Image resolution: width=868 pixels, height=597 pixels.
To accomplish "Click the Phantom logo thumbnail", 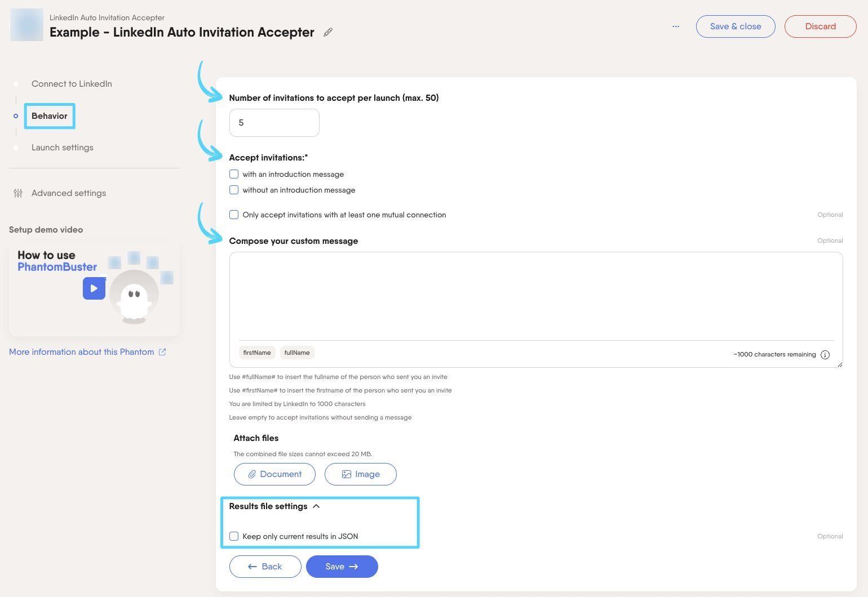I will 26,25.
